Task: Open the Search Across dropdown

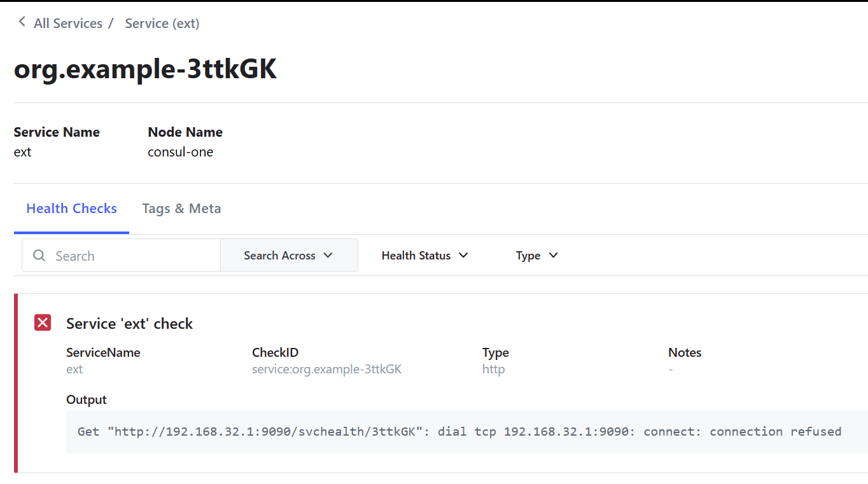Action: (x=289, y=255)
